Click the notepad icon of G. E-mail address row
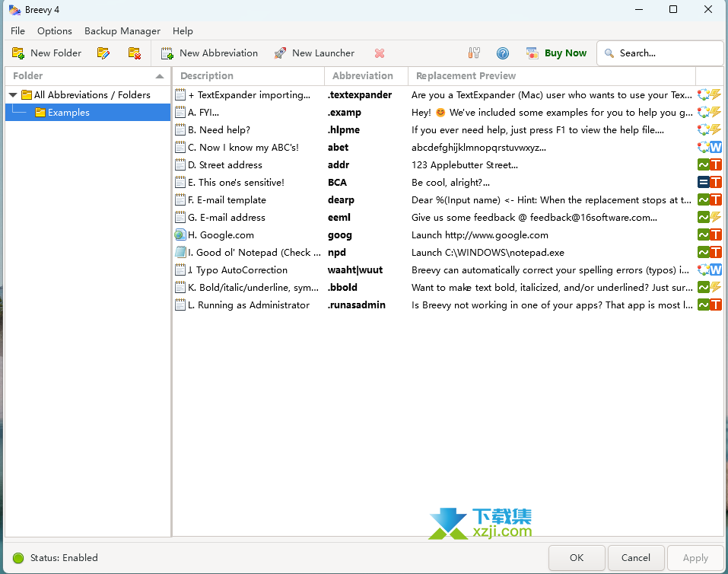The image size is (728, 574). tap(180, 218)
